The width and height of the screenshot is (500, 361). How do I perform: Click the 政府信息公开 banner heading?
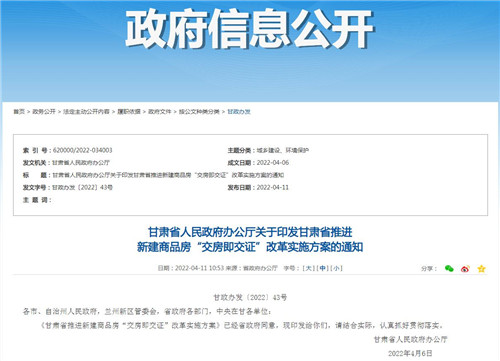[249, 29]
